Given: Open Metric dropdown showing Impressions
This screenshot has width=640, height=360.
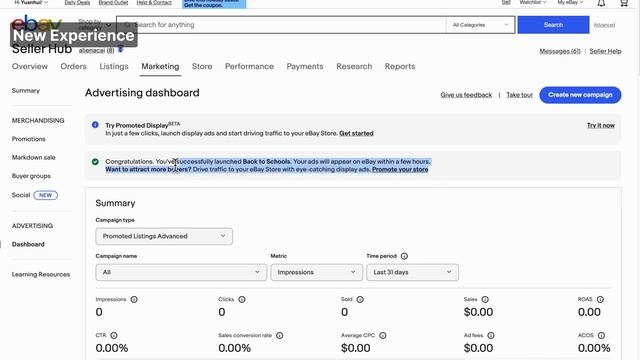Looking at the screenshot, I should pos(317,272).
